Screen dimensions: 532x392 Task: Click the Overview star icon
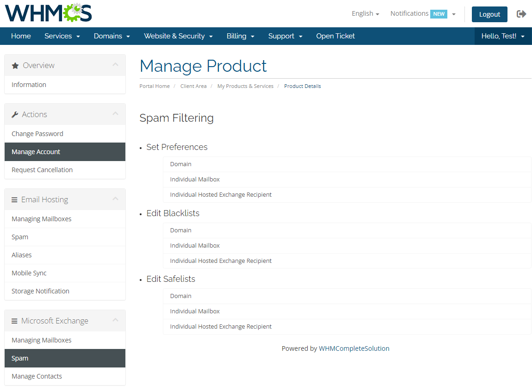coord(15,66)
